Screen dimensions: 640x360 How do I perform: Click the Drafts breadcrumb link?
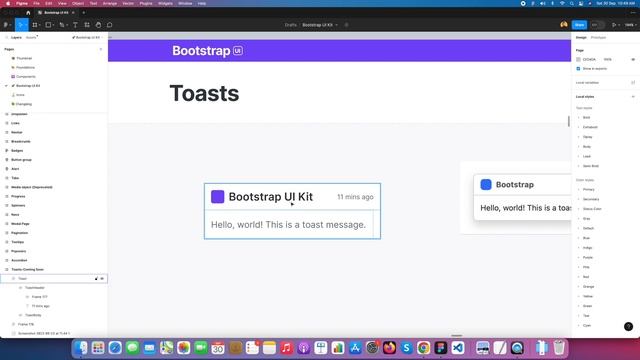(x=291, y=25)
